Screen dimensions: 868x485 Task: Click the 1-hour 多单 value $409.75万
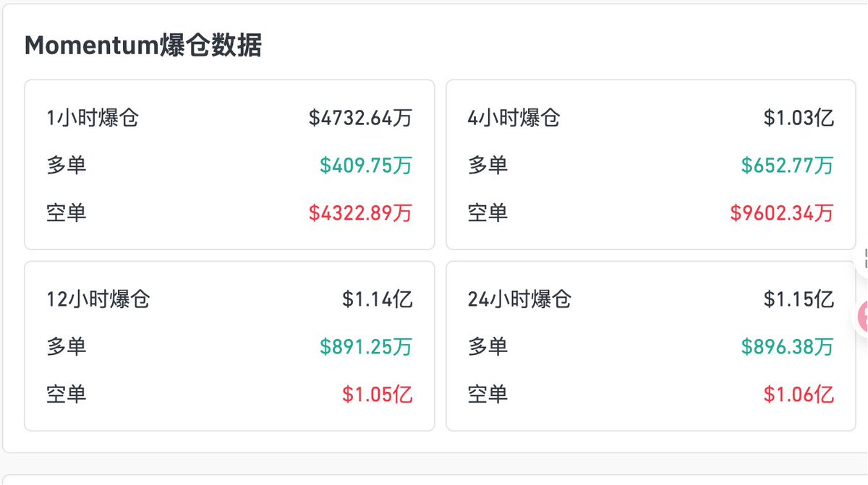[366, 166]
